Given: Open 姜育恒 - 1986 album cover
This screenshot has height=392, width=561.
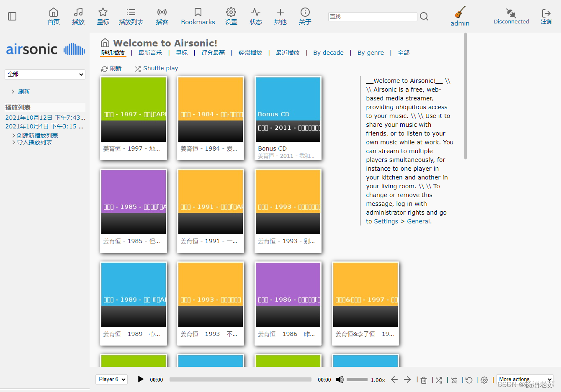Looking at the screenshot, I should [288, 295].
